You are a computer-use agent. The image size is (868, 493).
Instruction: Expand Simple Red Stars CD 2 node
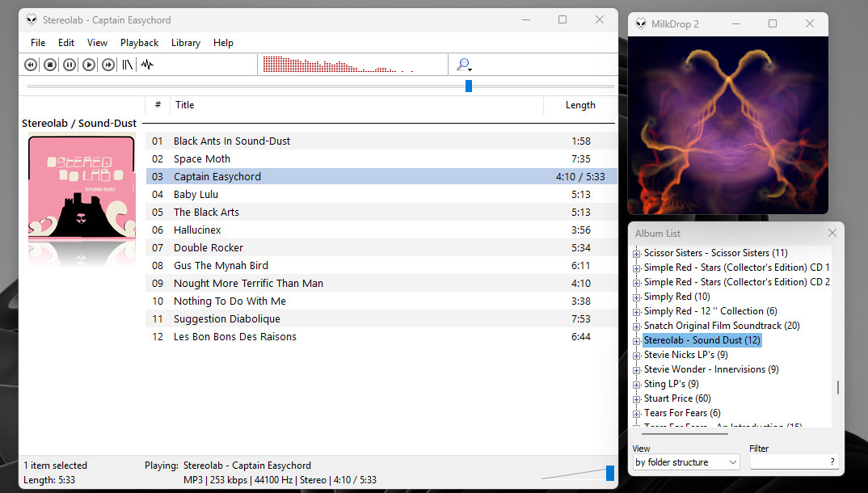[637, 283]
